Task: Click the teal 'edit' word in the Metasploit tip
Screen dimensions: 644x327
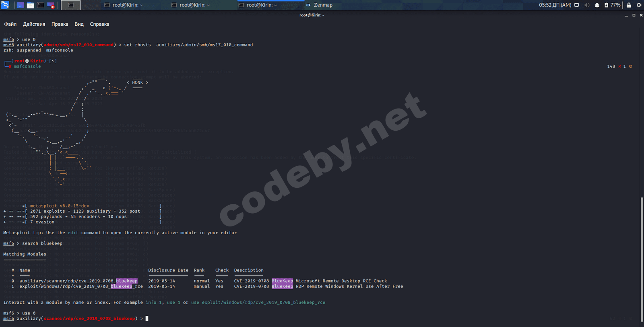Action: point(73,232)
